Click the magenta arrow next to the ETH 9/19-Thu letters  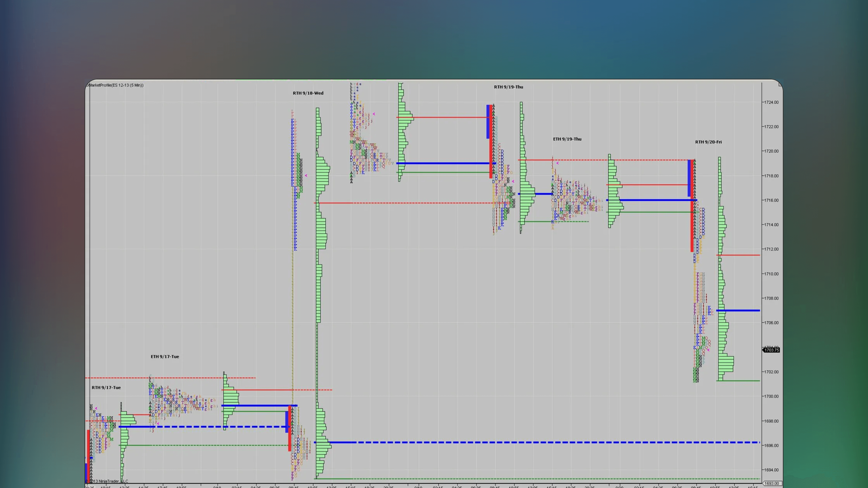[558, 164]
